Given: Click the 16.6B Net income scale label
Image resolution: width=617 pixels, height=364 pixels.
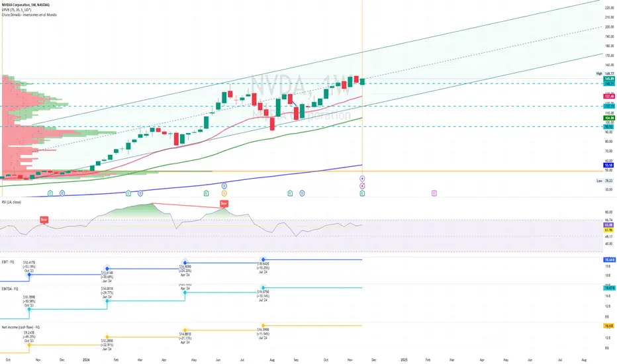Looking at the screenshot, I should [x=609, y=326].
